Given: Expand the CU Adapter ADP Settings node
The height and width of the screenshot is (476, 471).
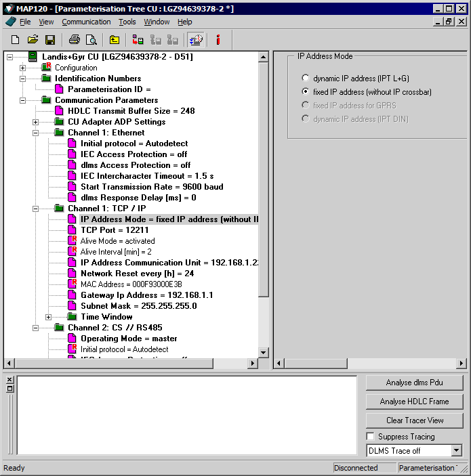Looking at the screenshot, I should point(35,122).
